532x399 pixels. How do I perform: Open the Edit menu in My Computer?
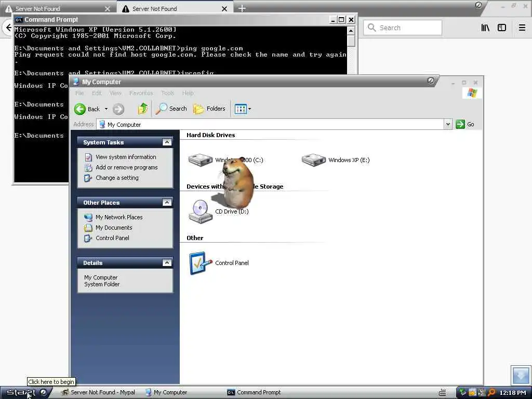(x=97, y=93)
